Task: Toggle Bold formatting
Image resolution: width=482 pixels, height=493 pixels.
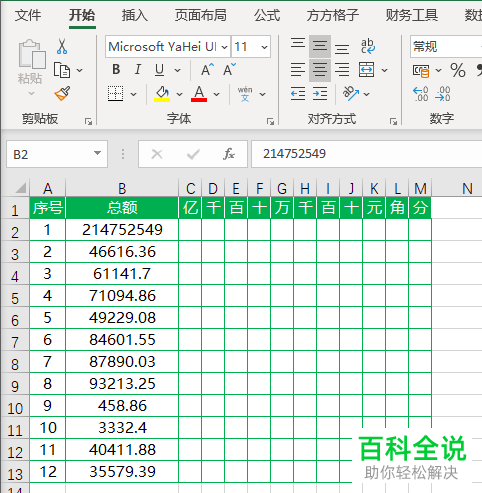Action: tap(116, 70)
